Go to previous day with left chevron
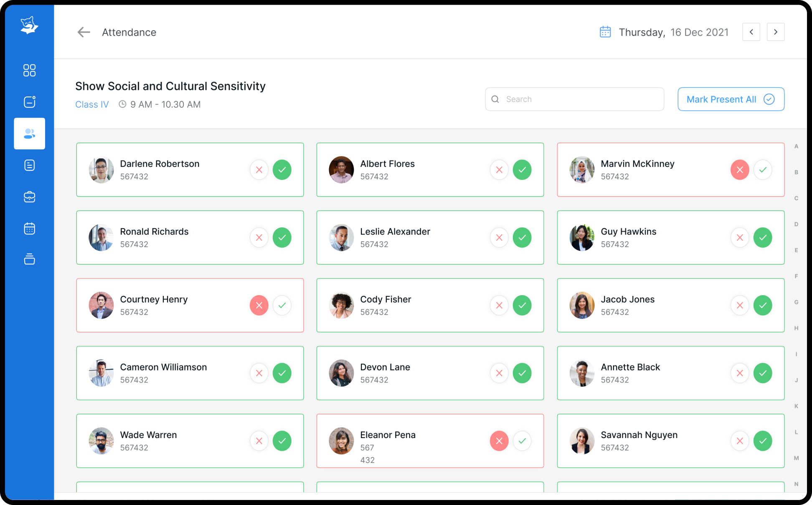 tap(751, 32)
